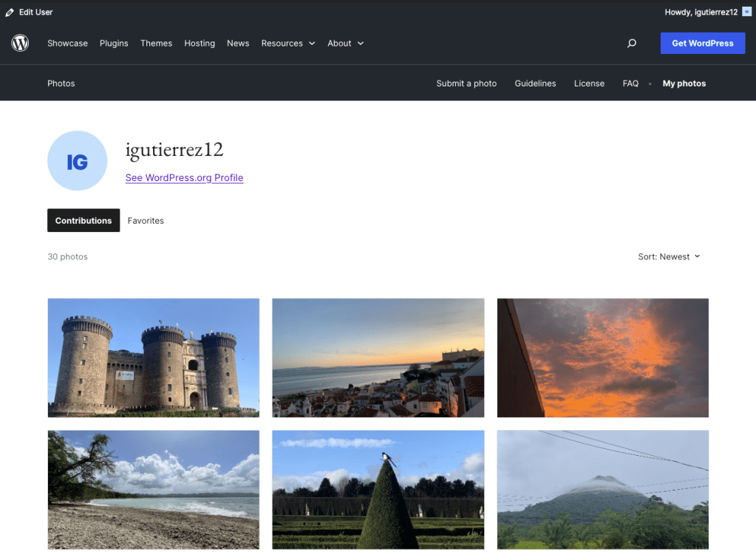Open the Sort: Newest dropdown
Image resolution: width=756 pixels, height=554 pixels.
click(669, 257)
